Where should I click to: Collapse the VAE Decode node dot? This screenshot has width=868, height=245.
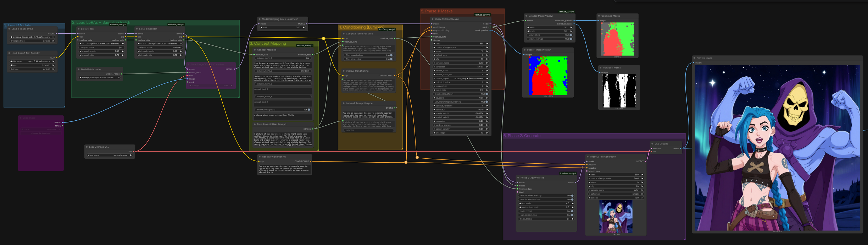pos(652,144)
